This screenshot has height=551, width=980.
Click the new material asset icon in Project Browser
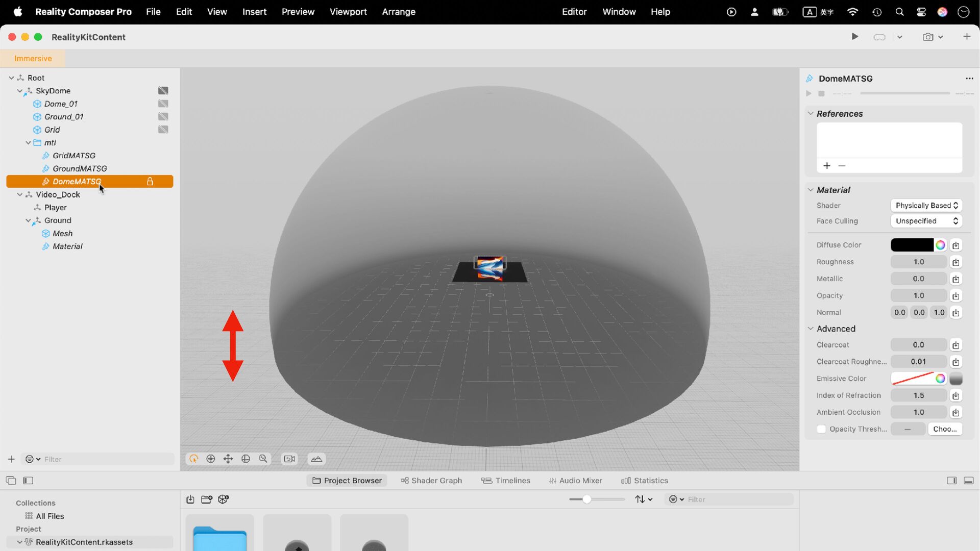pyautogui.click(x=224, y=499)
